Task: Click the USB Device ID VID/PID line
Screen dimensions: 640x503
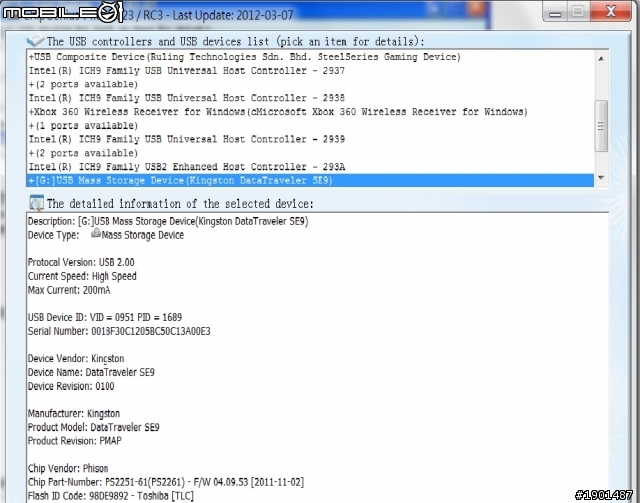Action: click(105, 317)
